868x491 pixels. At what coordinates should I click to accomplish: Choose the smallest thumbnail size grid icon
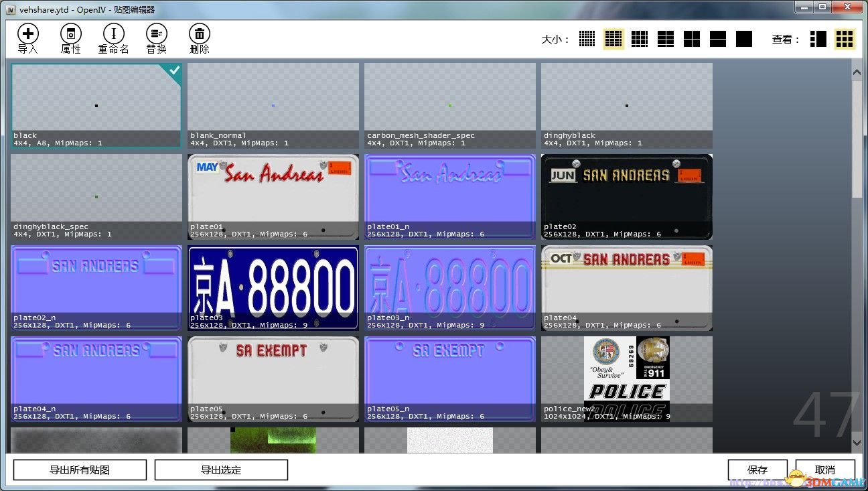587,39
